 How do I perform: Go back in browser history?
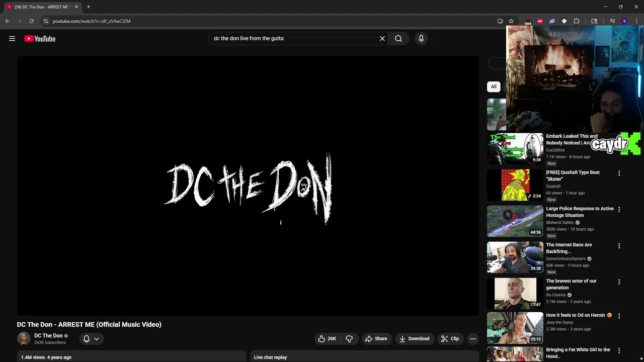(x=7, y=21)
